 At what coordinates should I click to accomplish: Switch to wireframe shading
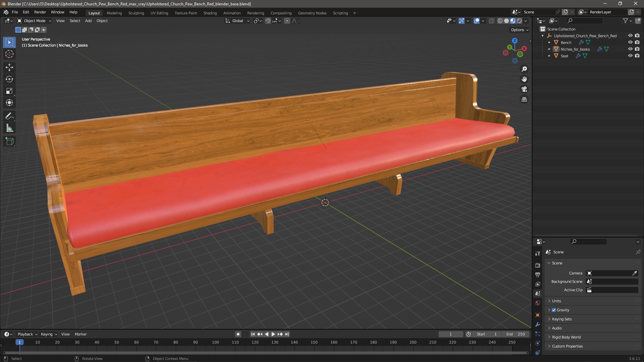point(500,21)
